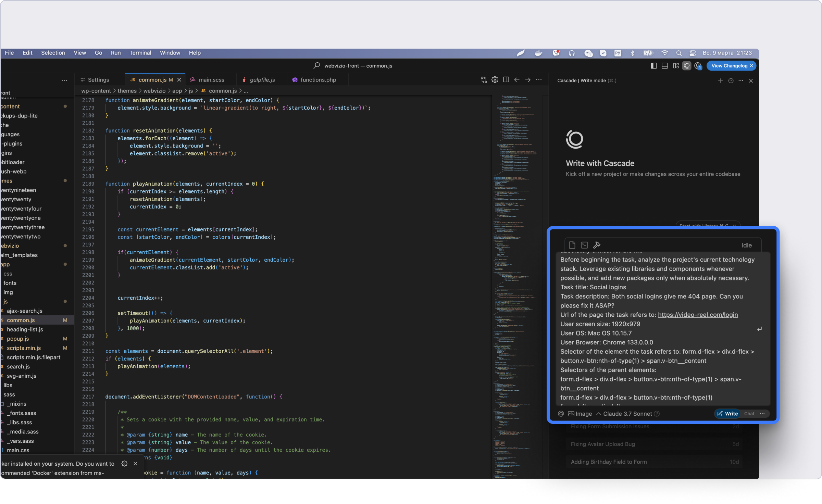Screen dimensions: 822x504
Task: Open Cascade conversation history clock icon
Action: tap(731, 81)
